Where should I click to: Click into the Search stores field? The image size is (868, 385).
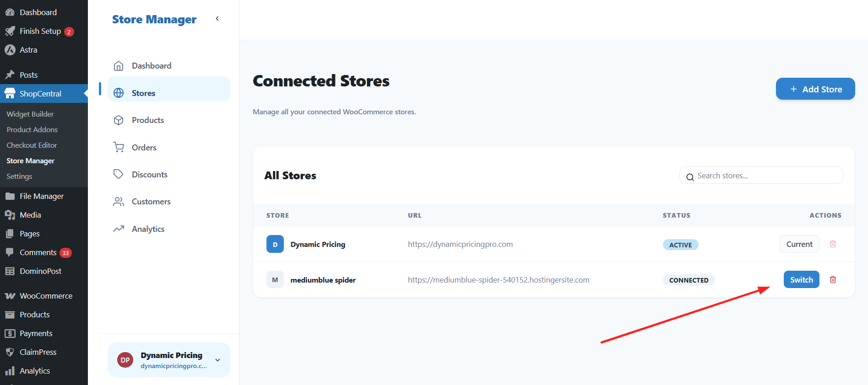(x=761, y=175)
